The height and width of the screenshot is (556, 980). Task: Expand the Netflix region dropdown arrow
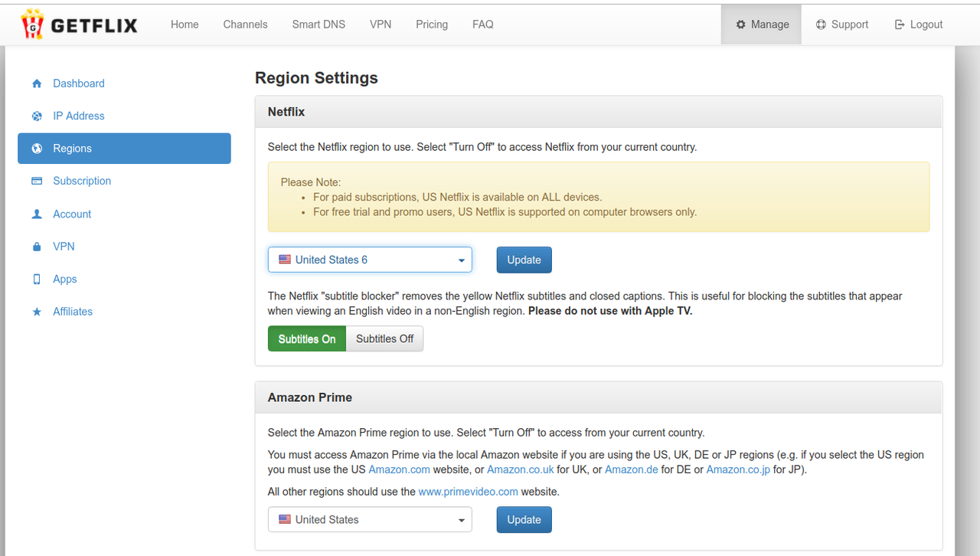click(x=462, y=260)
